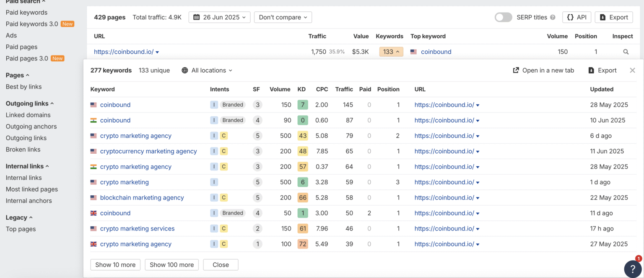Open the blockchain marketing agency keyword link
Viewport: 644px width, 278px height.
[x=142, y=198]
